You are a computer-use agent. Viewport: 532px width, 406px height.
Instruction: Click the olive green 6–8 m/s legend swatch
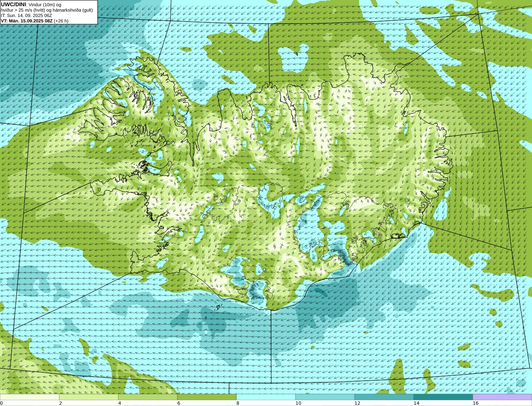(x=207, y=397)
